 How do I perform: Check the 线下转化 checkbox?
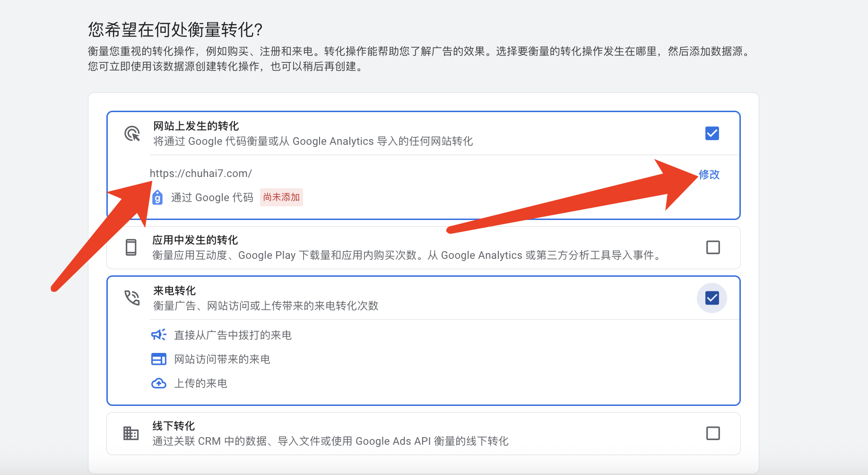click(x=712, y=433)
